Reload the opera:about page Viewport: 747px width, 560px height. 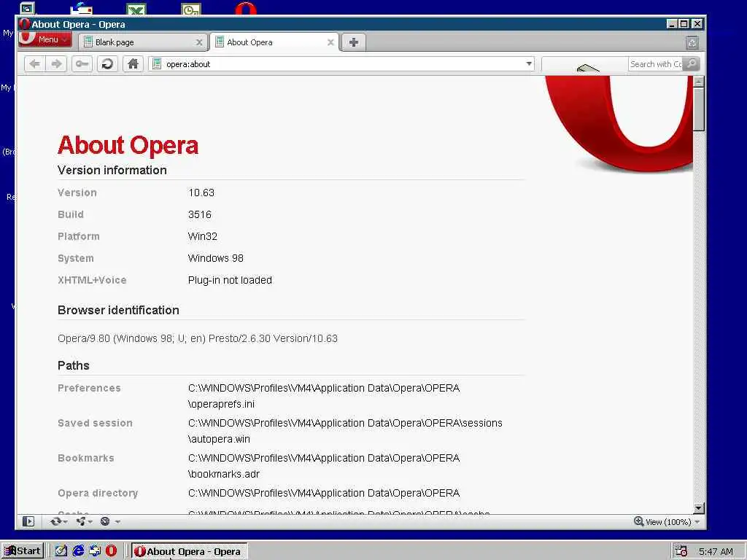tap(107, 64)
